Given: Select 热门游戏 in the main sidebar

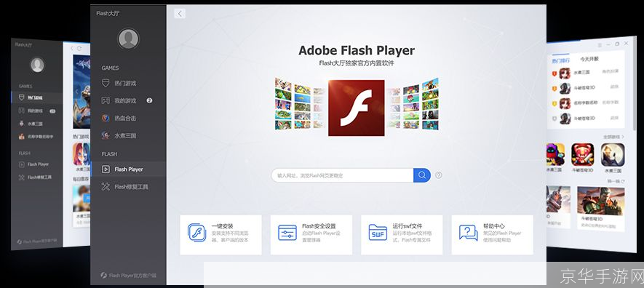Looking at the screenshot, I should [128, 84].
